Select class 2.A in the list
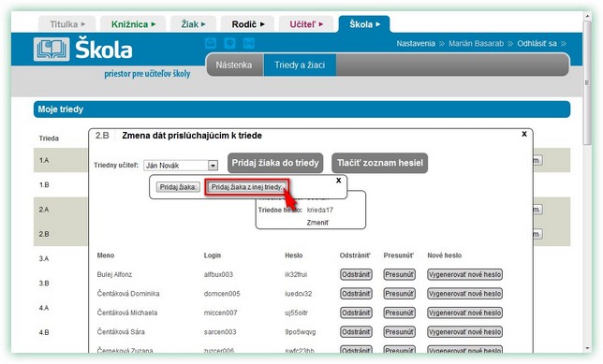This screenshot has height=364, width=603. coord(44,210)
